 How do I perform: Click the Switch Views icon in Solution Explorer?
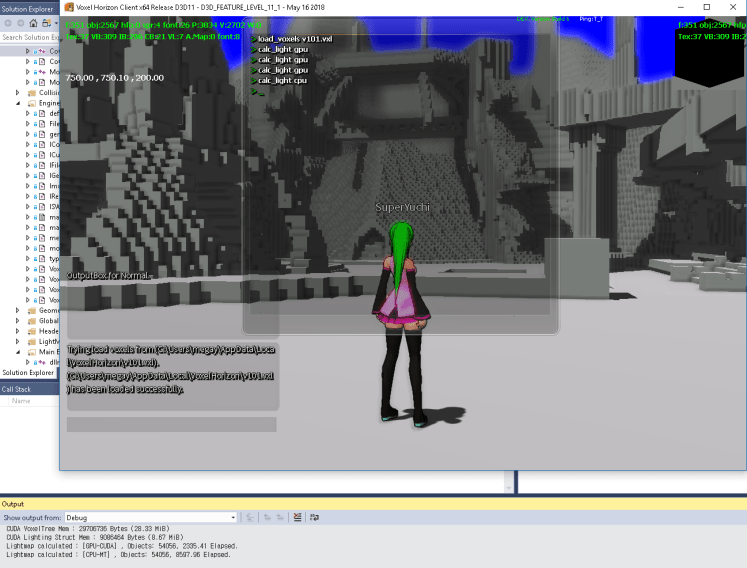coord(46,23)
